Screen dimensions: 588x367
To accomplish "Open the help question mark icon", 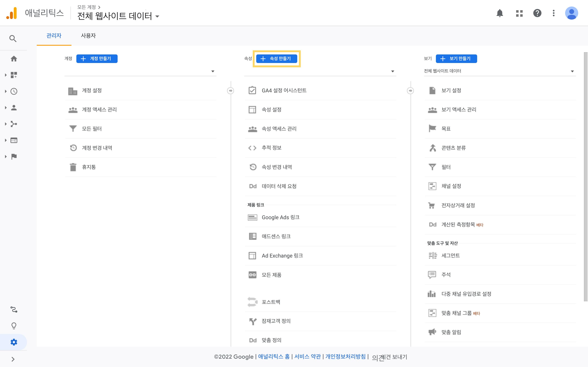I will 537,13.
